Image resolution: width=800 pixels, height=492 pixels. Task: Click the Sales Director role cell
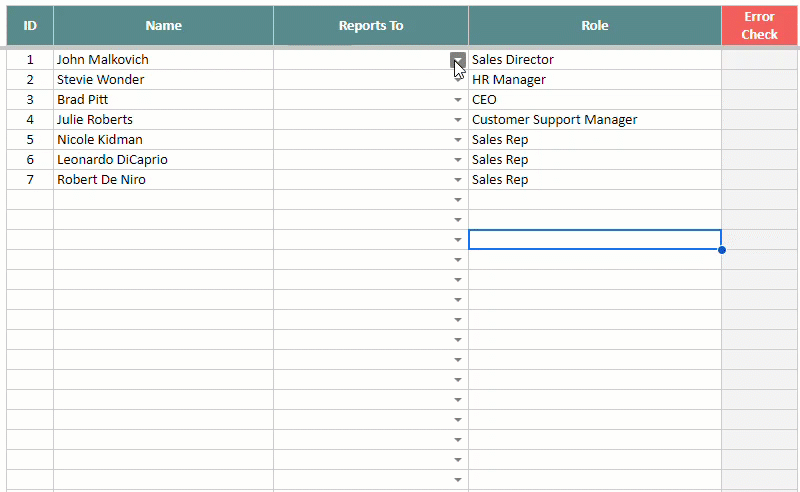click(x=595, y=60)
